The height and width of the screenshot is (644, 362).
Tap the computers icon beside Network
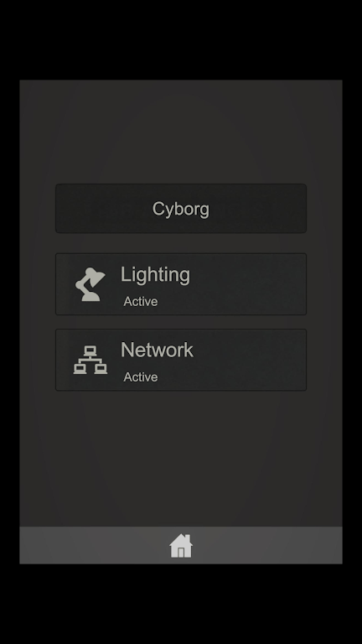90,360
